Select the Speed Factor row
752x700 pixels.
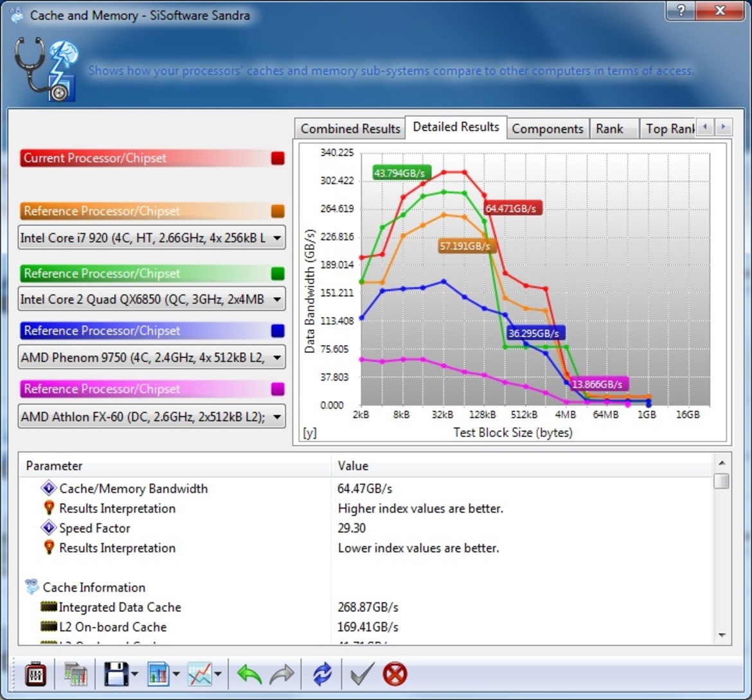(x=366, y=528)
